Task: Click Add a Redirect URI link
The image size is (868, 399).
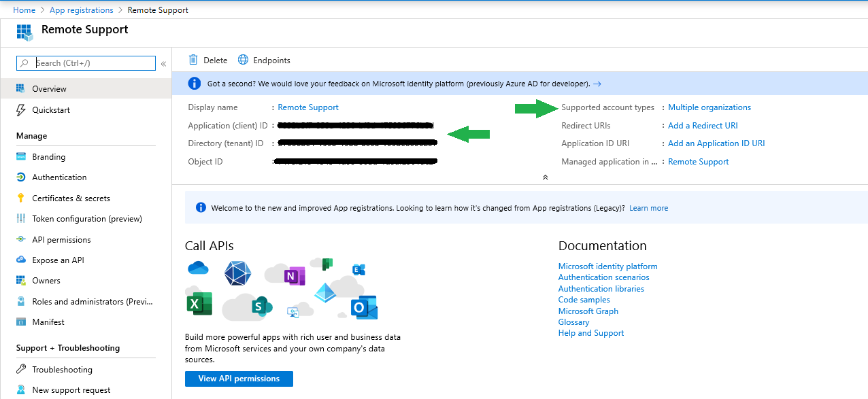Action: [x=703, y=126]
